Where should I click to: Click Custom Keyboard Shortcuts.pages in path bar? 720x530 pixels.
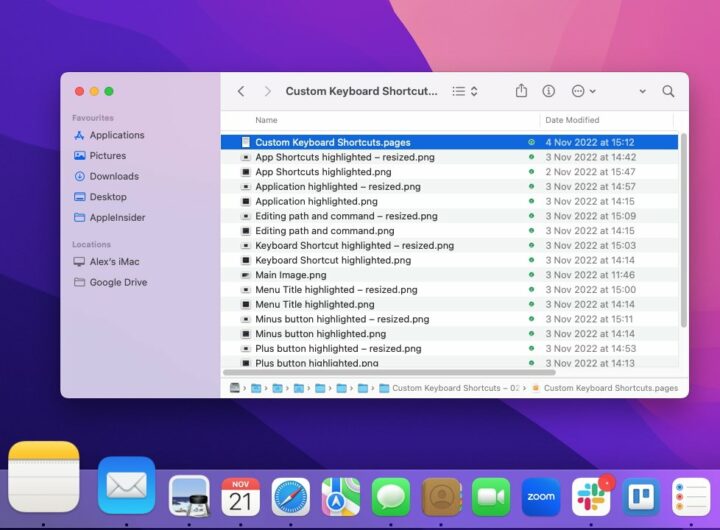[x=610, y=388]
